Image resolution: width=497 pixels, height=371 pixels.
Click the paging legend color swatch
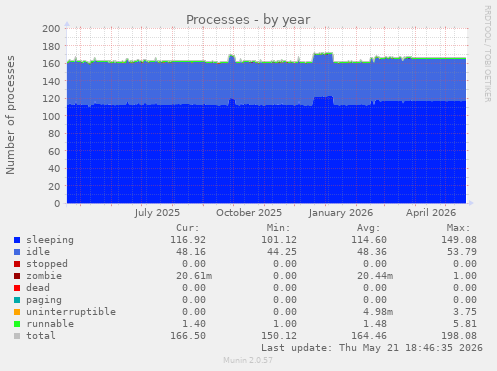(17, 300)
